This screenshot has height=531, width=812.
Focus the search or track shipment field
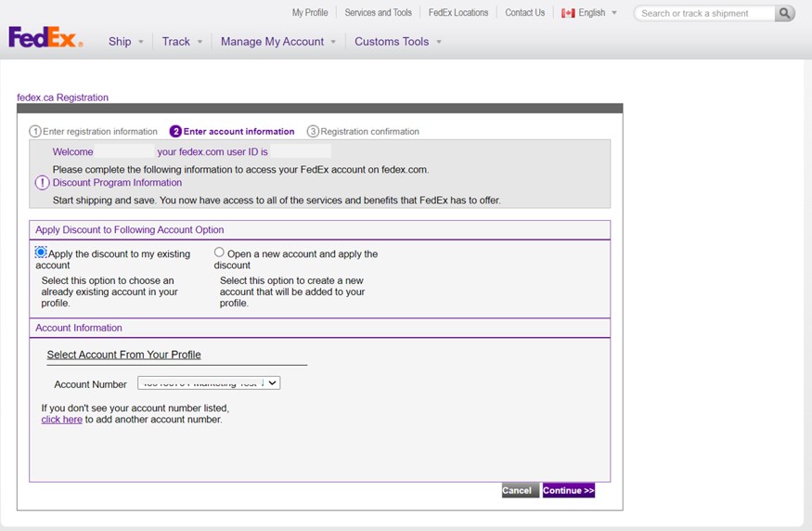[x=706, y=14]
